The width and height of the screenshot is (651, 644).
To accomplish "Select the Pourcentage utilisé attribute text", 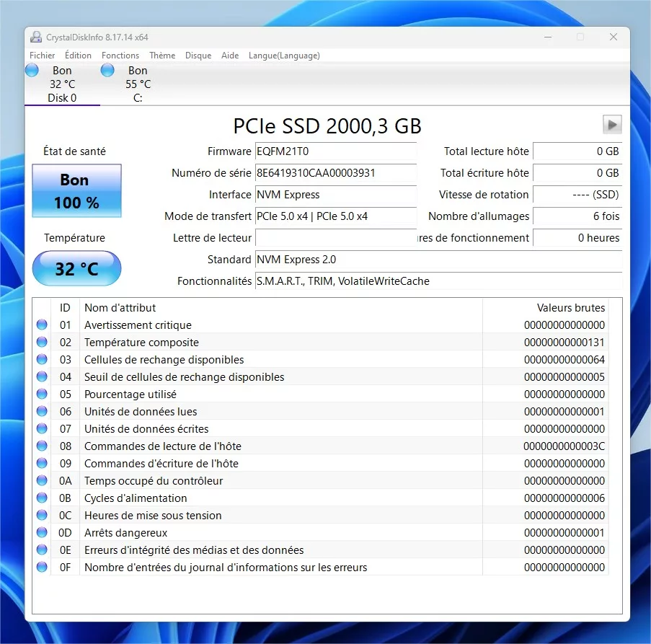I will pos(130,394).
